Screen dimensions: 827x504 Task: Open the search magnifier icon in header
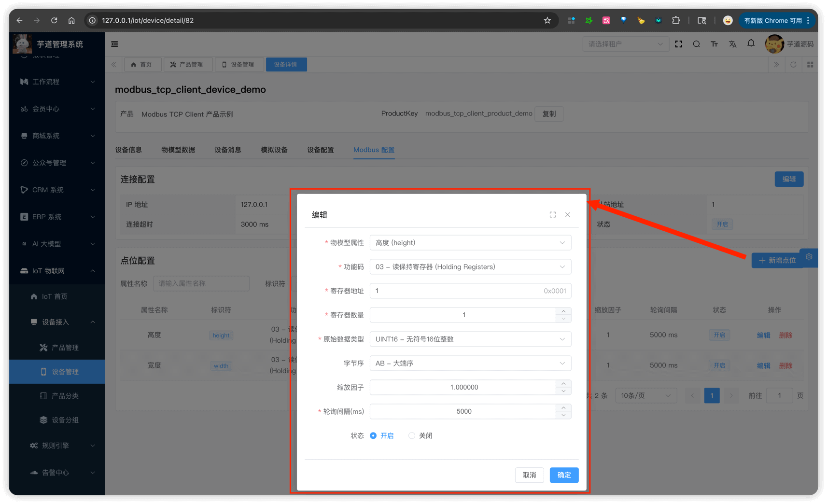coord(696,44)
